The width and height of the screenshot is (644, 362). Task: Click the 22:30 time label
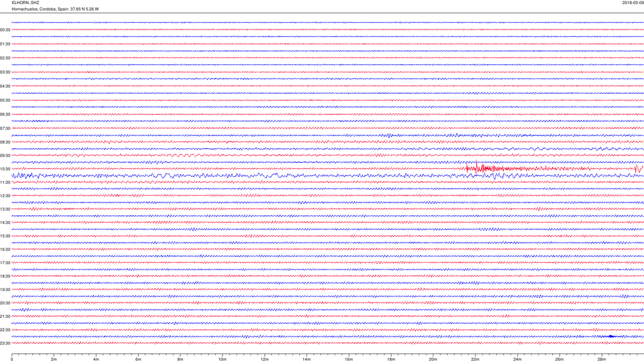pyautogui.click(x=5, y=330)
